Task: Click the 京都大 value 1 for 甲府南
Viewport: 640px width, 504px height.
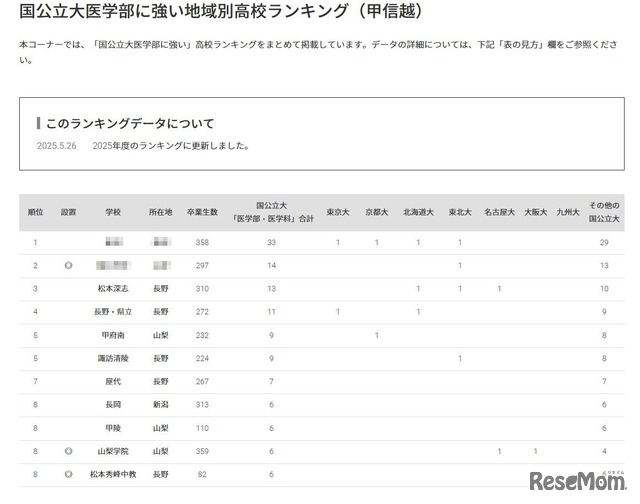Action: point(376,335)
